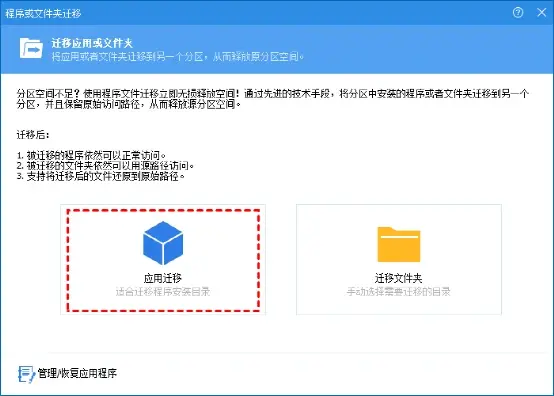
Task: Close the 程序或文件夹迁移 dialog
Action: point(541,13)
